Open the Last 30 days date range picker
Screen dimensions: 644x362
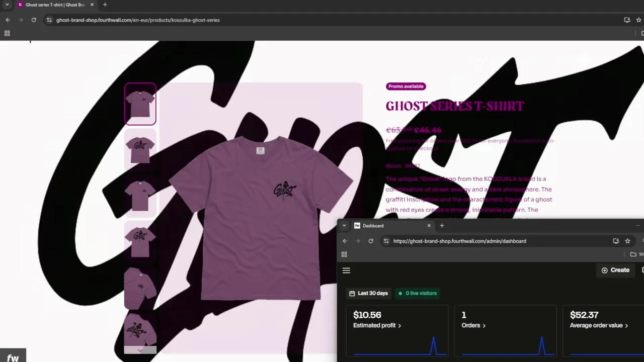368,293
